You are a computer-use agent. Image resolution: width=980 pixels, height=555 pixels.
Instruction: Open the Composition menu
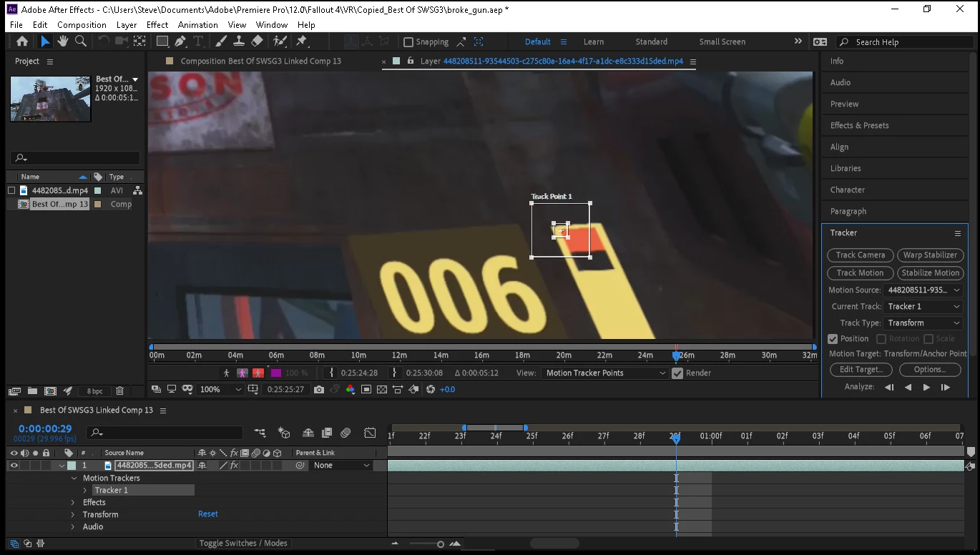tap(82, 25)
